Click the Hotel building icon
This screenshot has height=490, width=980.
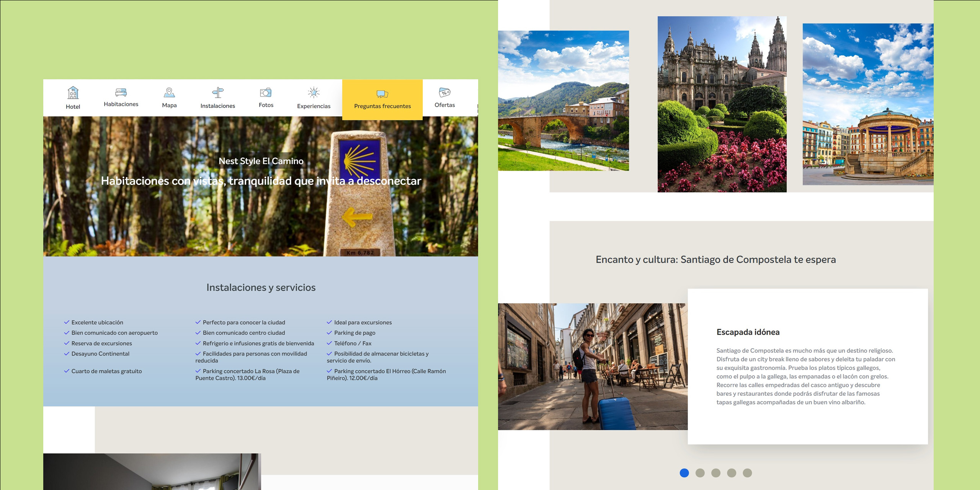coord(73,93)
